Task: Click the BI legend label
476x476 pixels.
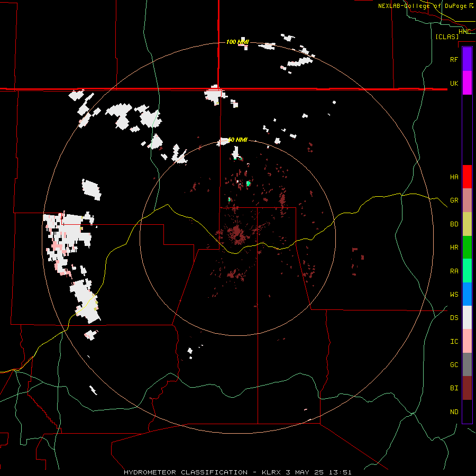Action: [454, 388]
